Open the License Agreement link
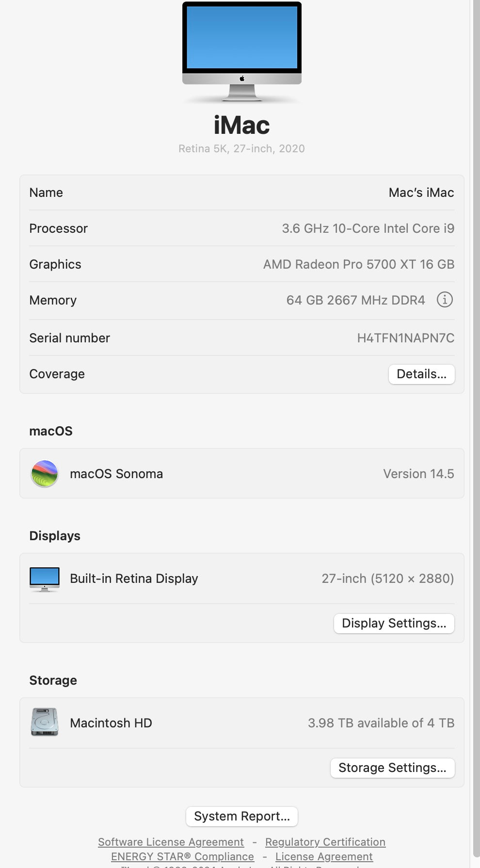The width and height of the screenshot is (480, 868). click(324, 857)
